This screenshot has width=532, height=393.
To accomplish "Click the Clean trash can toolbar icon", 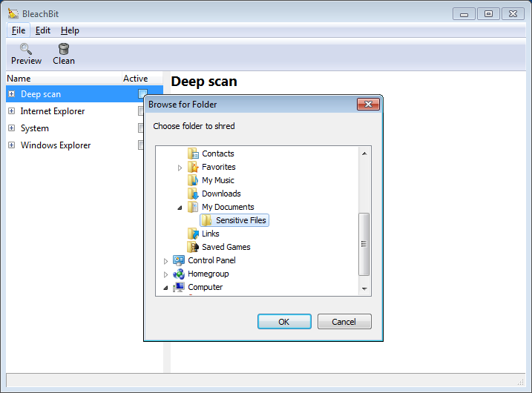I will coord(64,49).
